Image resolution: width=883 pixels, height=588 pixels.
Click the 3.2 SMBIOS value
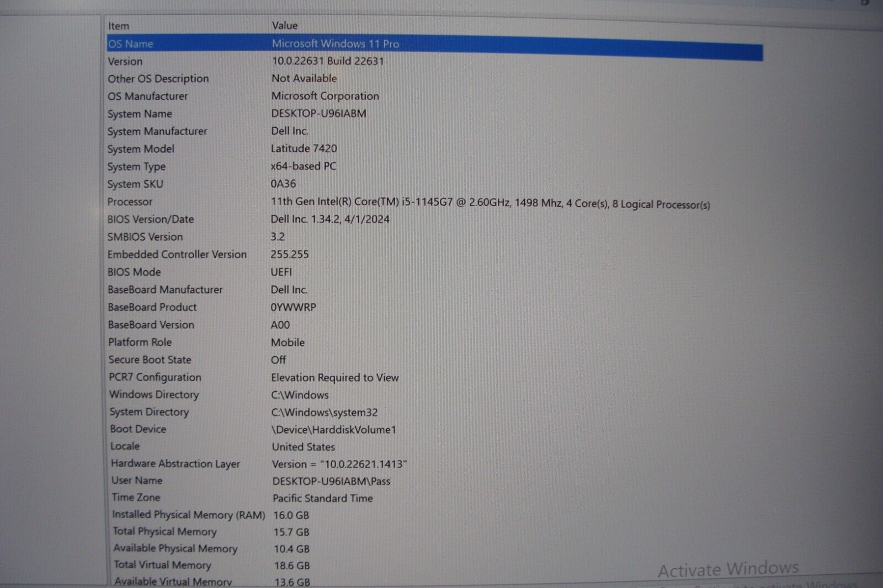[x=278, y=237]
